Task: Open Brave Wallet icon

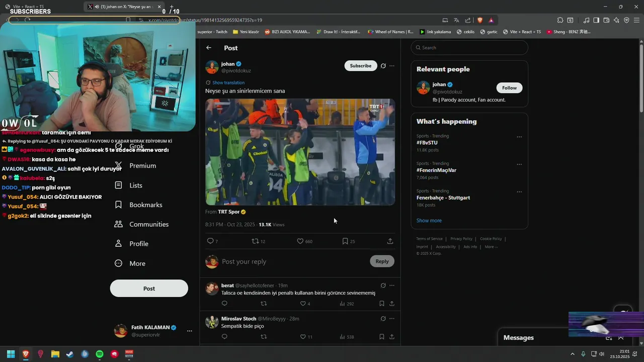Action: (x=606, y=20)
